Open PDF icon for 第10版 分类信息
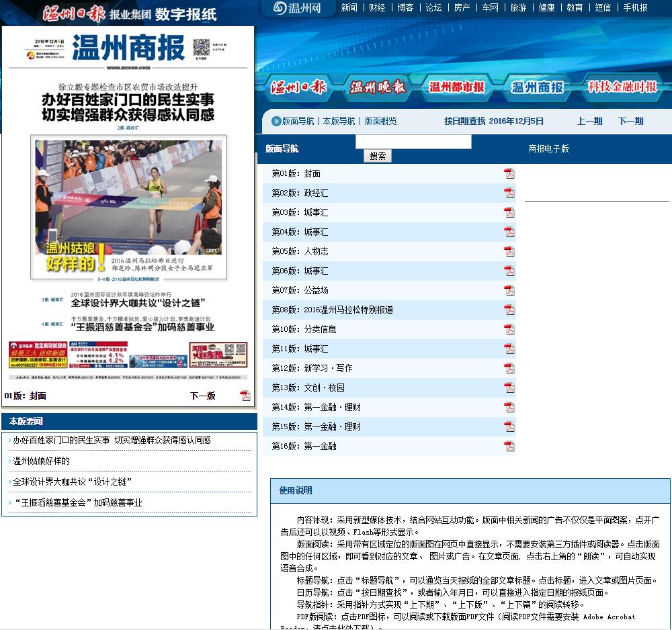The image size is (672, 630). point(509,329)
